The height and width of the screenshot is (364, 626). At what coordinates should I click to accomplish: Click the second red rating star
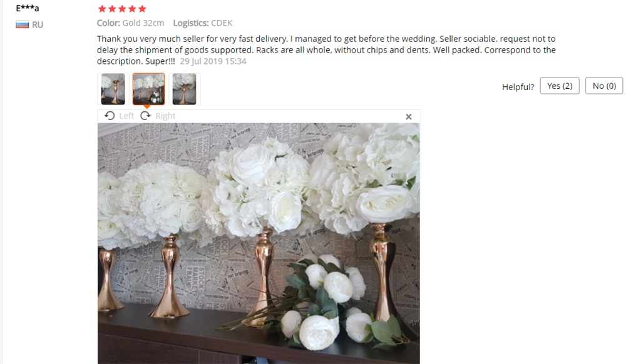[112, 9]
